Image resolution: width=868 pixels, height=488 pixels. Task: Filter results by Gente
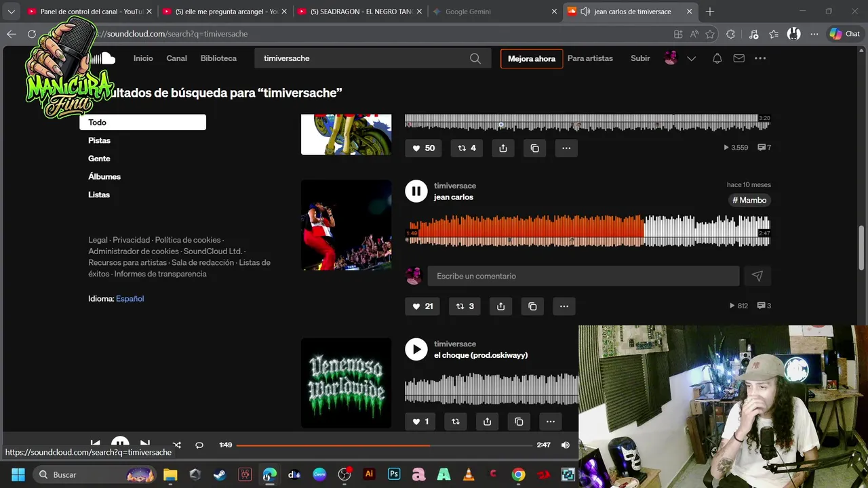point(99,159)
